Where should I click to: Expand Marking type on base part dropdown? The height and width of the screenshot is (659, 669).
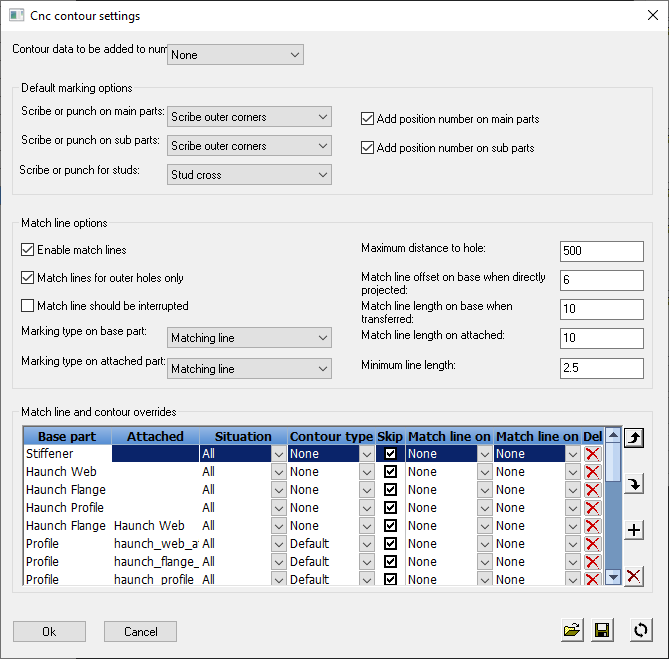pyautogui.click(x=249, y=338)
